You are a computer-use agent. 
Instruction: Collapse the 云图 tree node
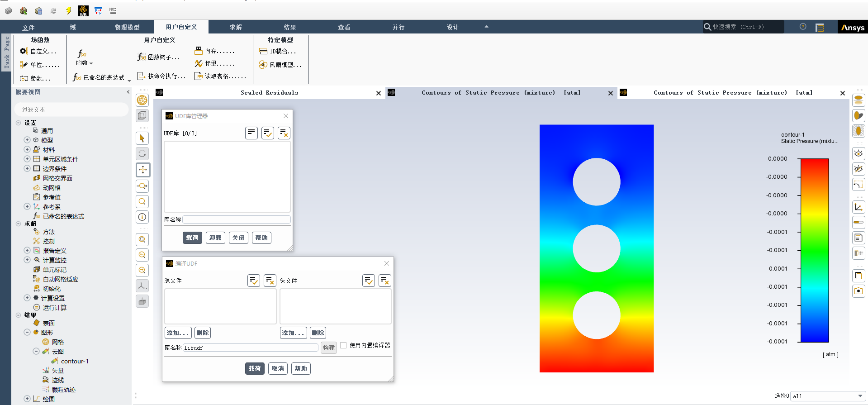36,351
